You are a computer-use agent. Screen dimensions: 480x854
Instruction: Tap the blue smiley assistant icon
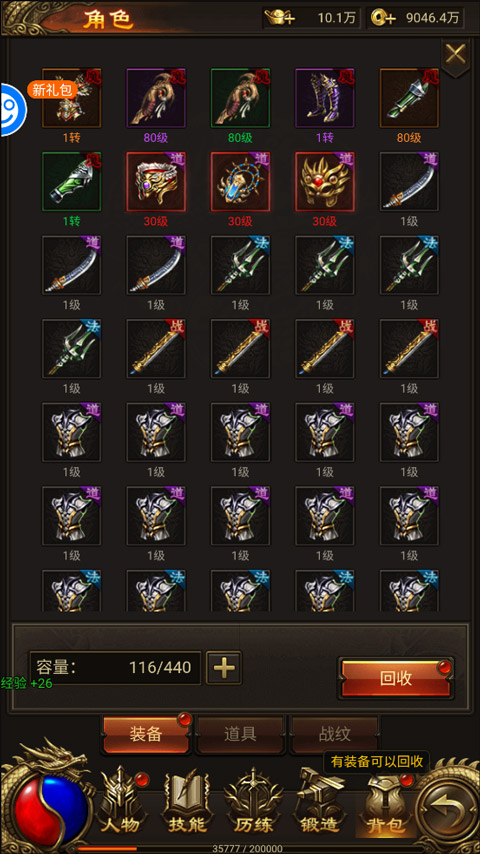click(12, 110)
